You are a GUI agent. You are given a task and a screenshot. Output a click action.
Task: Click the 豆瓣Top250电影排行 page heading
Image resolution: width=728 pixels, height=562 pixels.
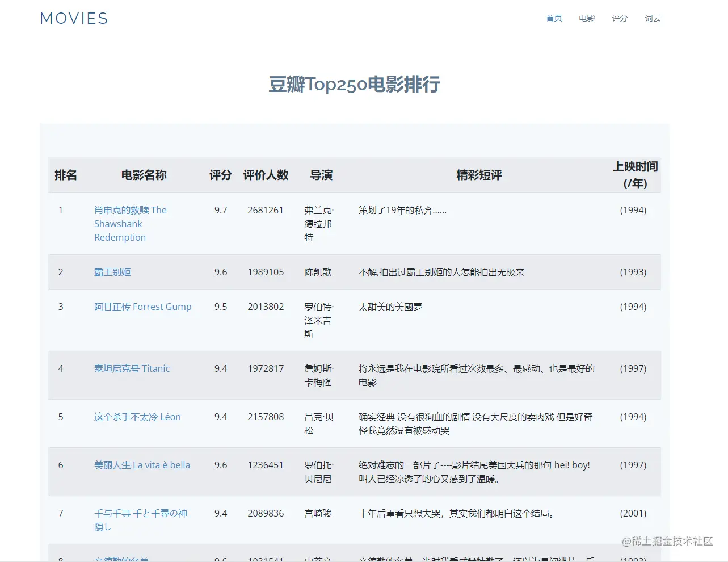355,84
